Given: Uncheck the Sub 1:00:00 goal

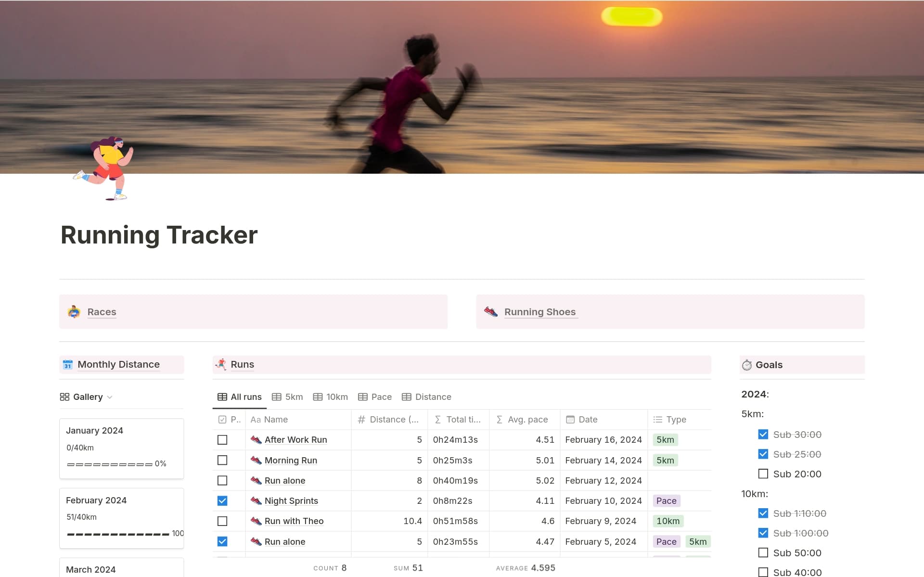Looking at the screenshot, I should coord(763,533).
